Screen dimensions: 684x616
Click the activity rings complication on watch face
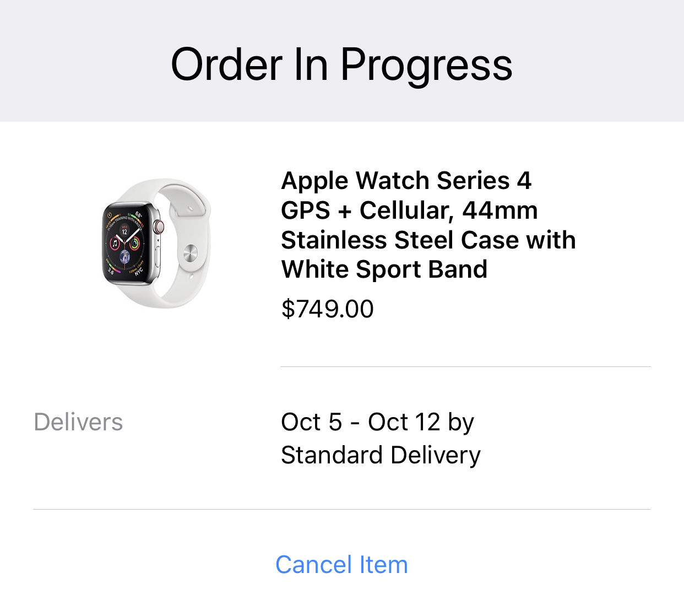coord(134,242)
